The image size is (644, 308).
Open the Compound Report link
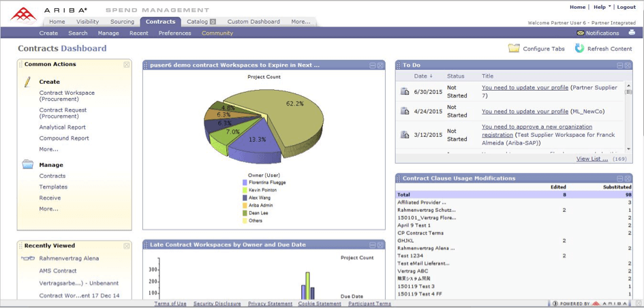(64, 138)
